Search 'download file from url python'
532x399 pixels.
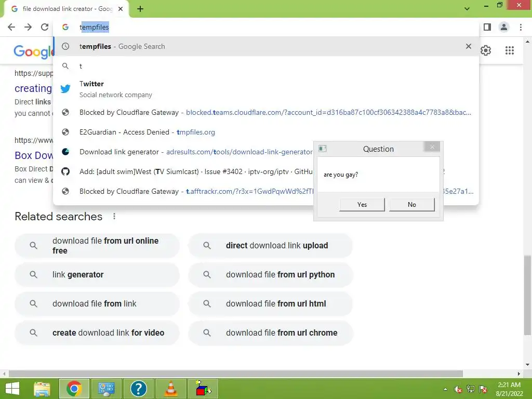(x=270, y=274)
